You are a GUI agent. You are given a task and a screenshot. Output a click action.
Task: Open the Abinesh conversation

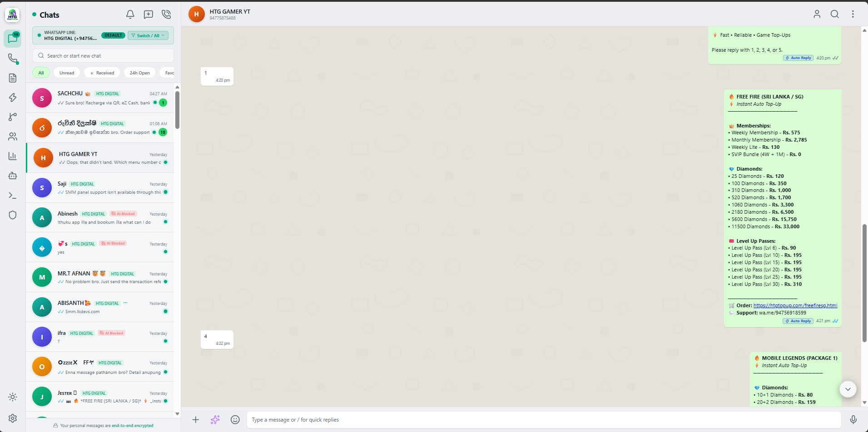click(x=100, y=218)
